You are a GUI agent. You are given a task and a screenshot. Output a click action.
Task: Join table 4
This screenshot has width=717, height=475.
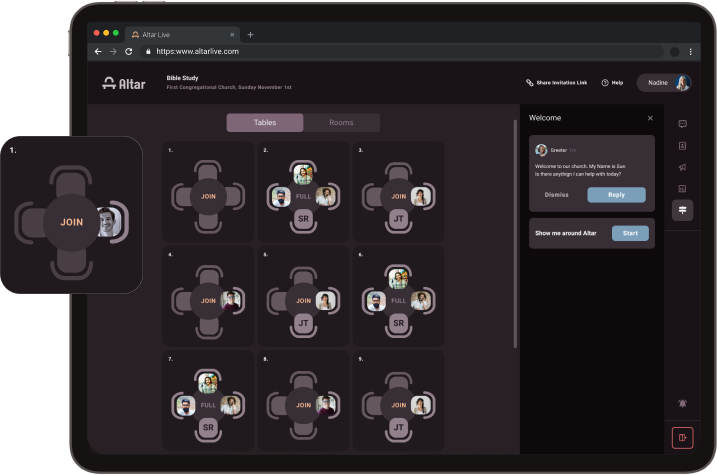[208, 300]
